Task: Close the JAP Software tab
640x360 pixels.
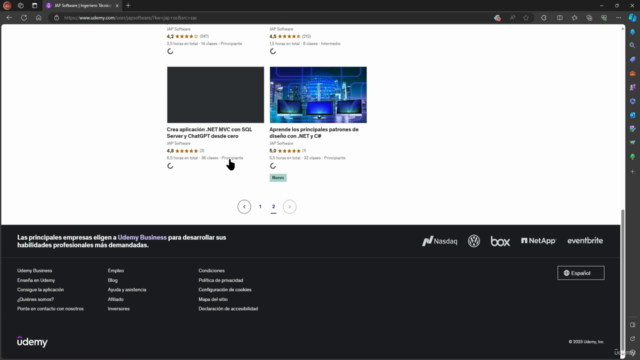Action: pyautogui.click(x=117, y=6)
